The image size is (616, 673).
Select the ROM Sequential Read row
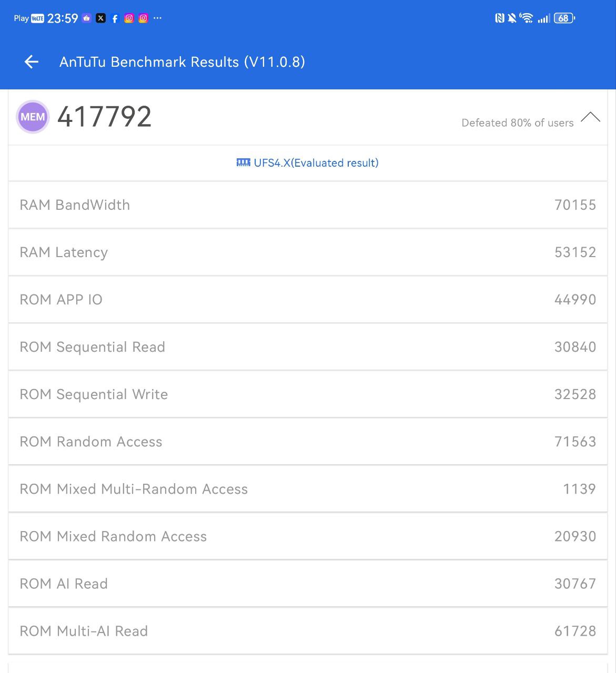[308, 347]
